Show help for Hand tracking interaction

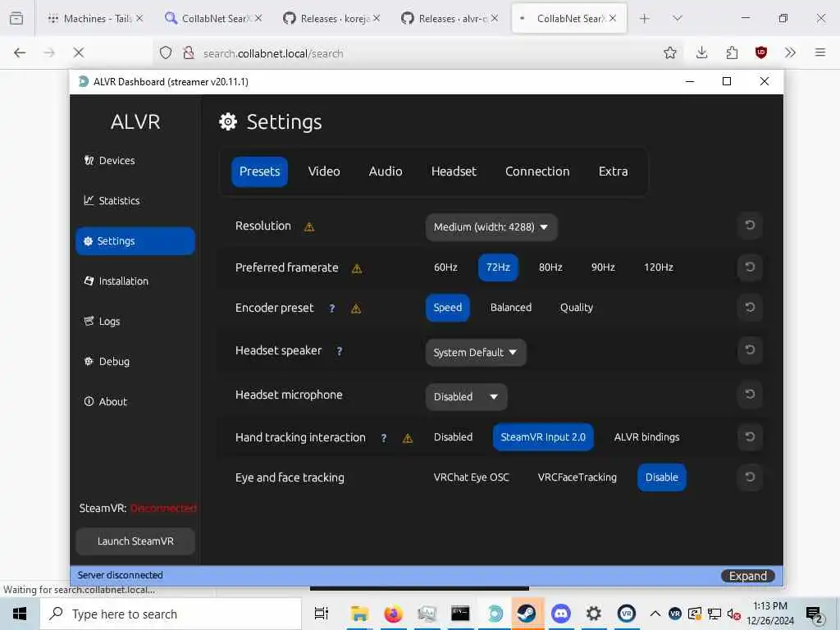pos(384,438)
